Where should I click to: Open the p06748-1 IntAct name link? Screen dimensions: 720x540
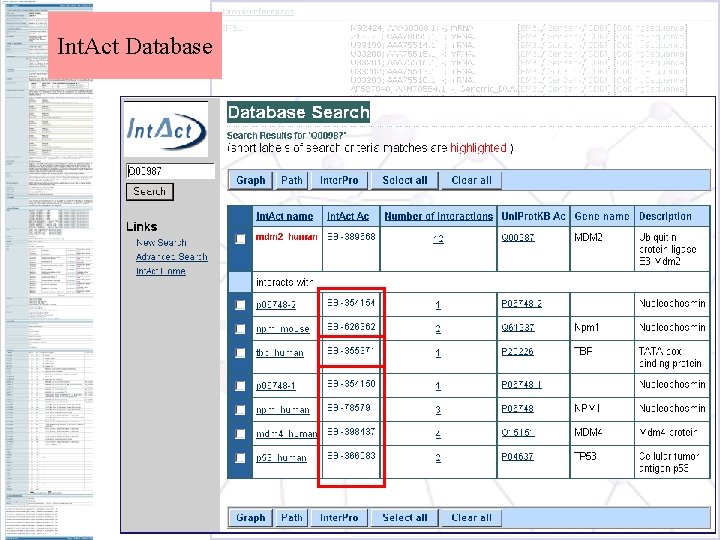click(276, 386)
